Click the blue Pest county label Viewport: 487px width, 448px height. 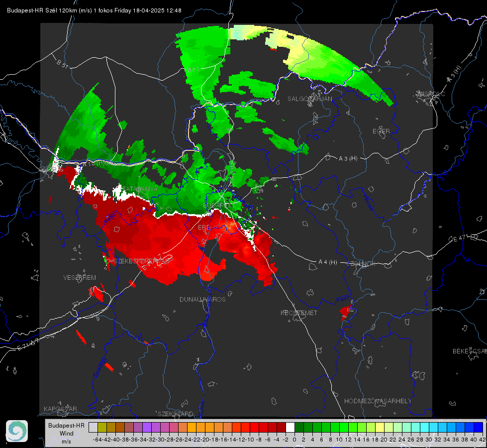pos(343,300)
